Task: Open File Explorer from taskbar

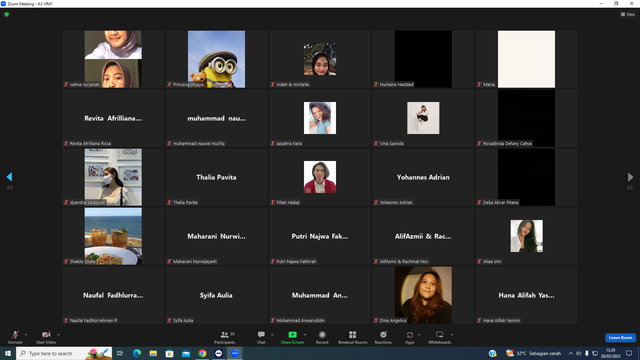Action: (x=153, y=353)
